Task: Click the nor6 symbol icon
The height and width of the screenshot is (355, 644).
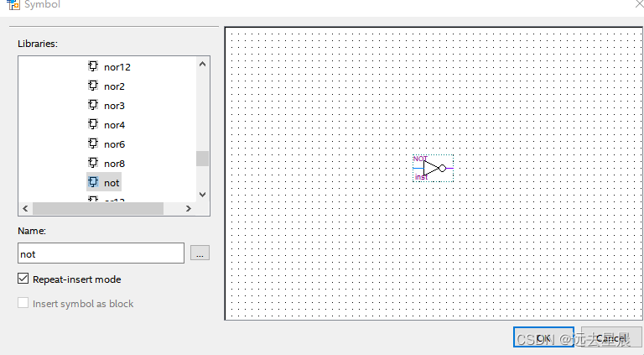Action: (93, 144)
